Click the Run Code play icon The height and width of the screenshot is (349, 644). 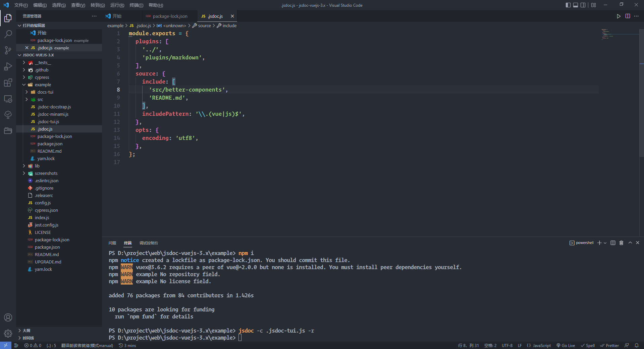point(619,16)
